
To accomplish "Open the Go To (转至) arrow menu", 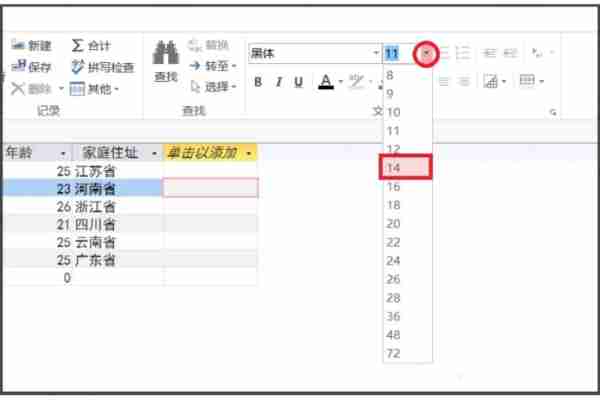I will tap(213, 66).
